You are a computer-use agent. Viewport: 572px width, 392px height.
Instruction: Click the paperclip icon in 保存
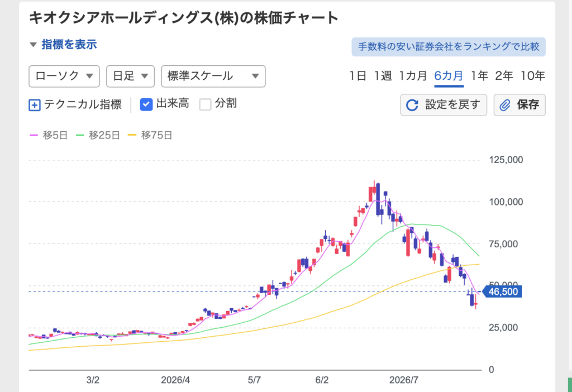coord(505,106)
